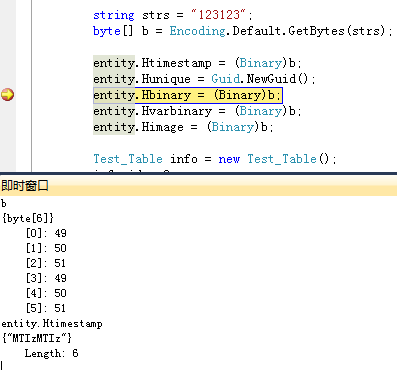Click the breakpoint current-statement arrow in margin
The image size is (397, 370).
(x=7, y=95)
